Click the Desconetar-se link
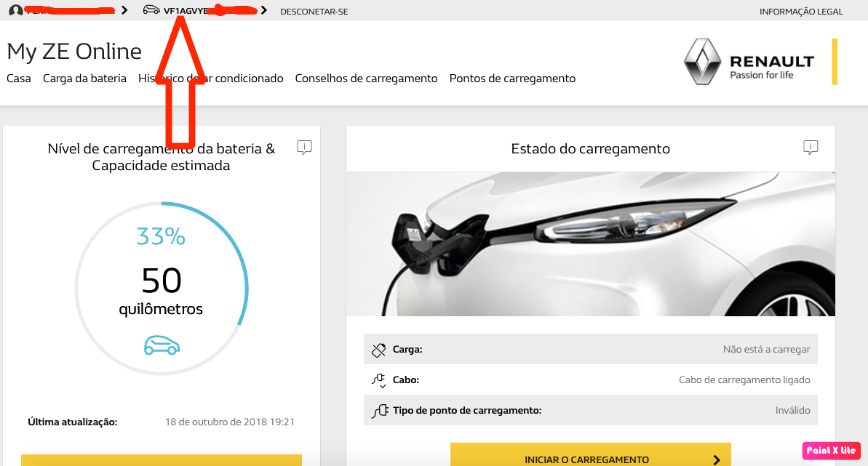868x466 pixels. click(x=314, y=12)
